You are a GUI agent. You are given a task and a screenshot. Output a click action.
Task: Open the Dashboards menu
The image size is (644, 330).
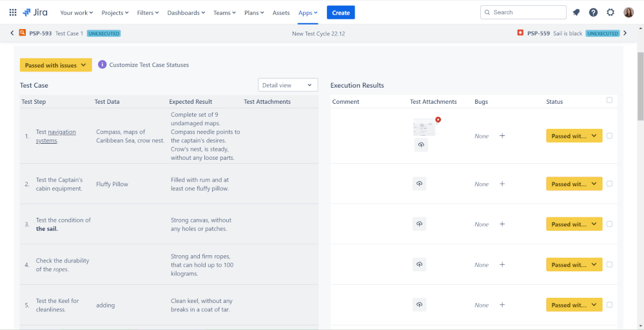[186, 13]
